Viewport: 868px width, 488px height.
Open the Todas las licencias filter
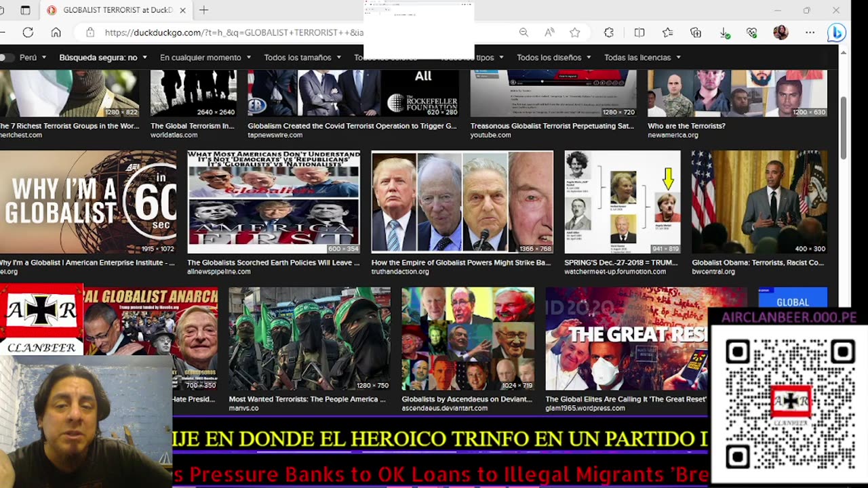(x=642, y=58)
